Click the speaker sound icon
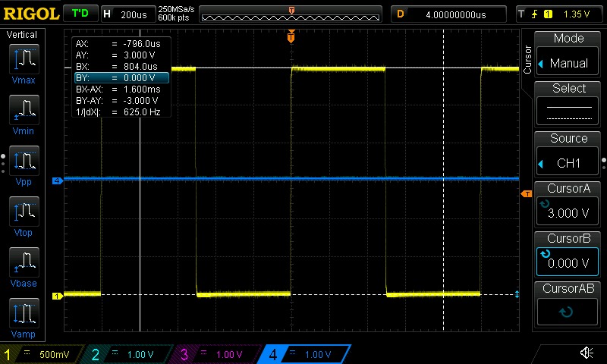The height and width of the screenshot is (364, 607). [x=586, y=353]
